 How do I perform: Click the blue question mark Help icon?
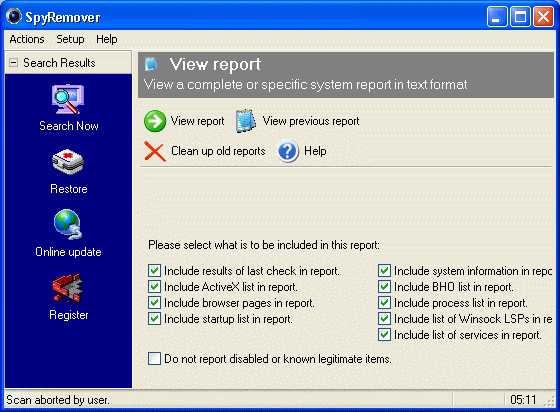pyautogui.click(x=288, y=151)
